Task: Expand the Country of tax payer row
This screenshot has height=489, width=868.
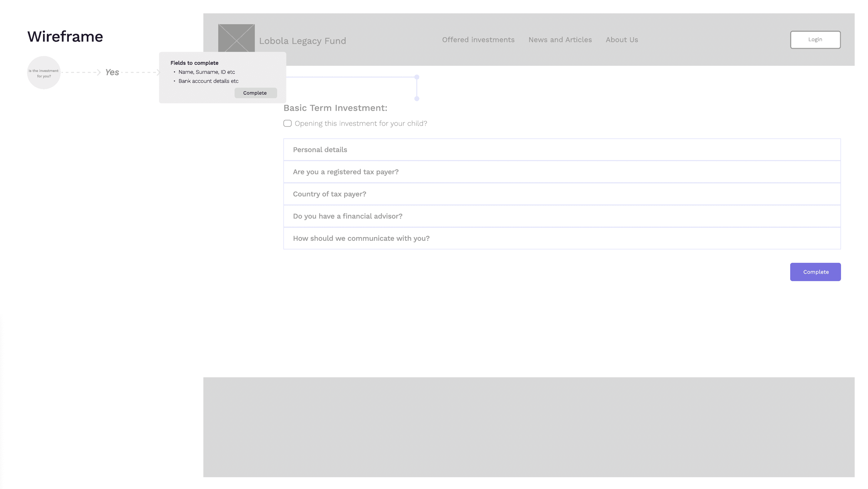Action: pyautogui.click(x=561, y=194)
